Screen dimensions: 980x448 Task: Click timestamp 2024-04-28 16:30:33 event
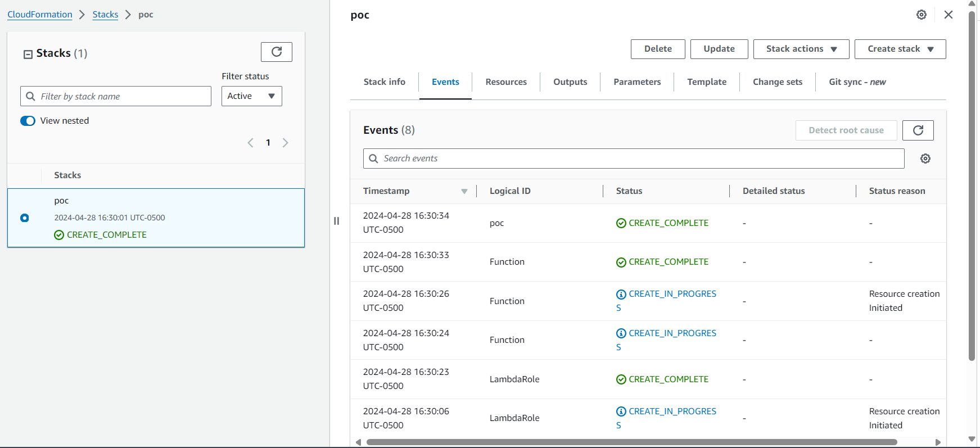[406, 262]
